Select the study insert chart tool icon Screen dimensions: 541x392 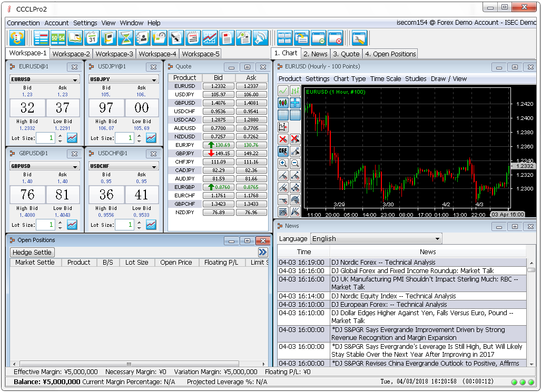click(283, 127)
